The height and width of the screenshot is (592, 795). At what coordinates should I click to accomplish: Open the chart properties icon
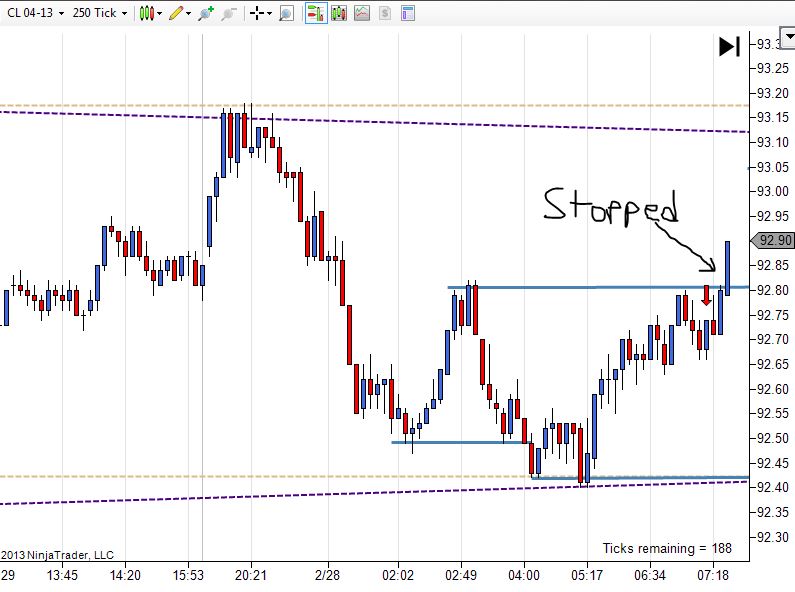point(408,13)
